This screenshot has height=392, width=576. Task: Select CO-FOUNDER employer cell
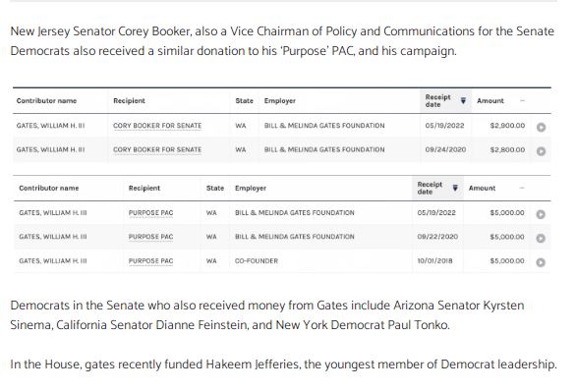(x=257, y=261)
